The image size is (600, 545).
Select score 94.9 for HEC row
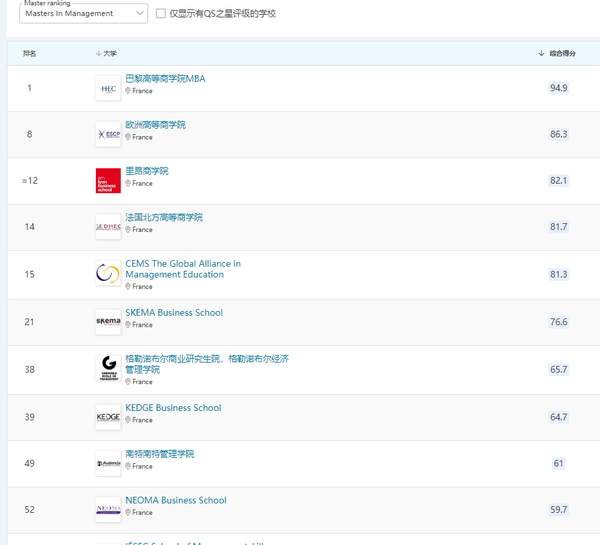(x=559, y=88)
